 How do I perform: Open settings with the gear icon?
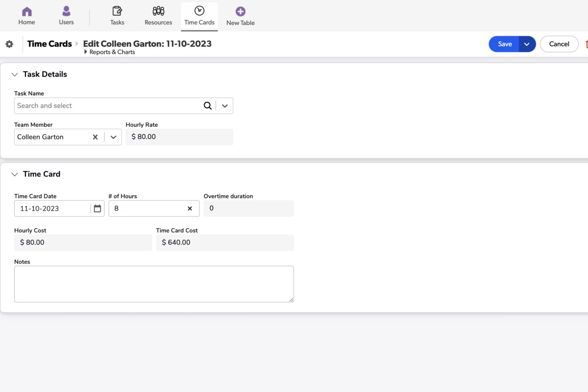click(9, 44)
